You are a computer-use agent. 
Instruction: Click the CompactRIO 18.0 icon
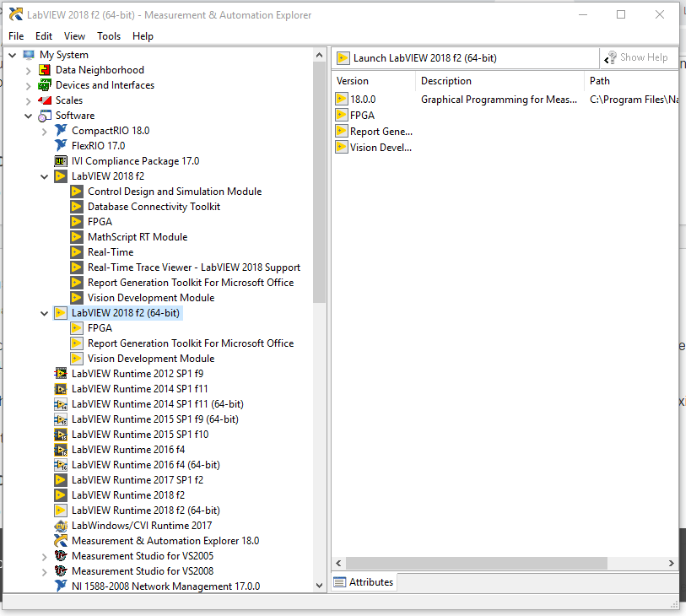point(61,131)
